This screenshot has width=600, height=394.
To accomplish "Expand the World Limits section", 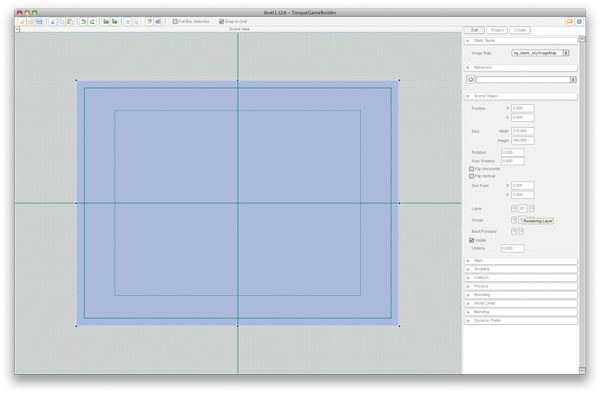I will coord(521,303).
